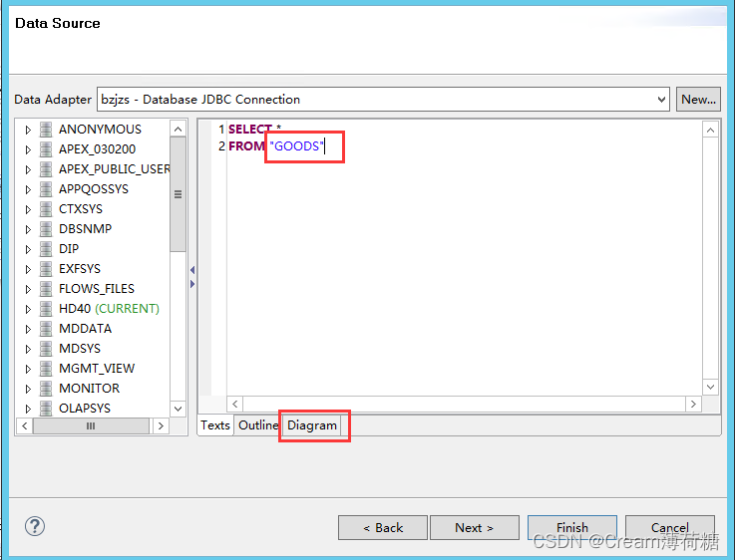
Task: Click the MDDATA schema icon
Action: [46, 329]
